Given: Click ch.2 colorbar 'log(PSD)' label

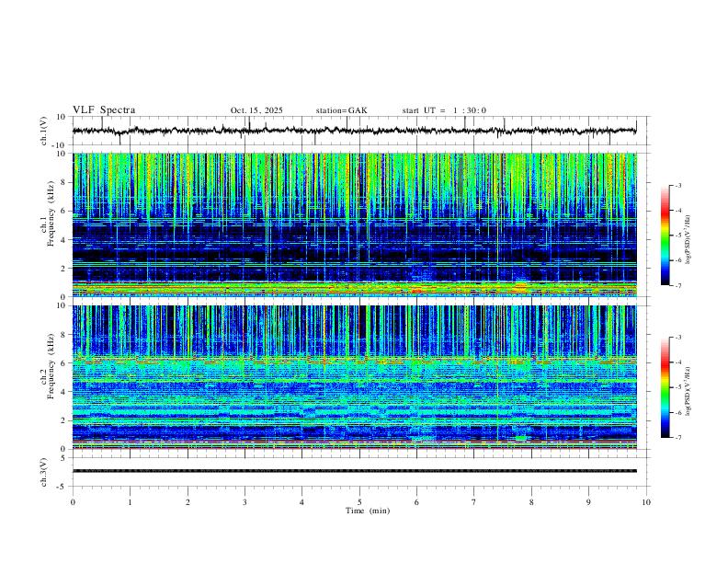Looking at the screenshot, I should 688,391.
